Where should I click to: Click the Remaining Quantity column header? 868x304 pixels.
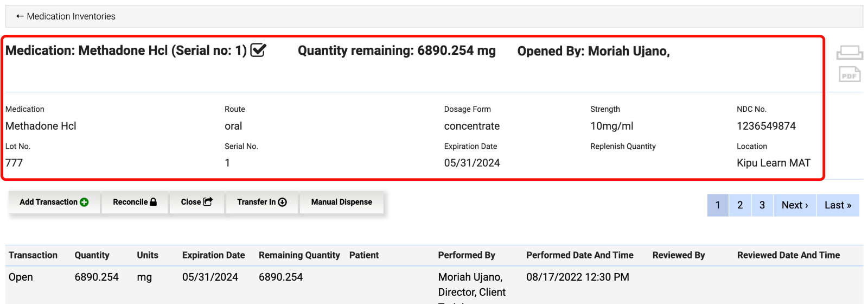tap(299, 255)
